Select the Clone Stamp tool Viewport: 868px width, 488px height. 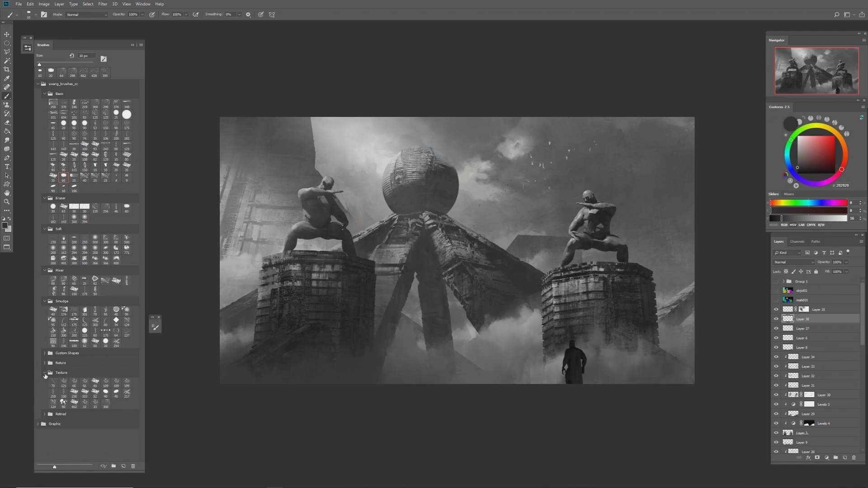[7, 105]
